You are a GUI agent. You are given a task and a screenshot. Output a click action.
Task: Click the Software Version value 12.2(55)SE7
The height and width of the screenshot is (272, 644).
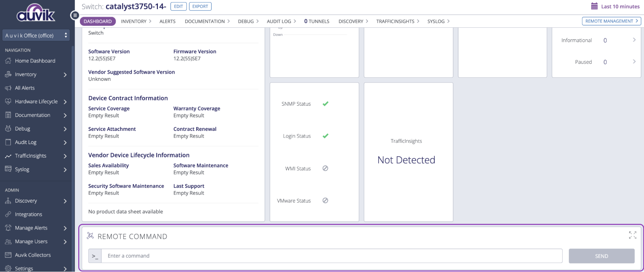[102, 59]
